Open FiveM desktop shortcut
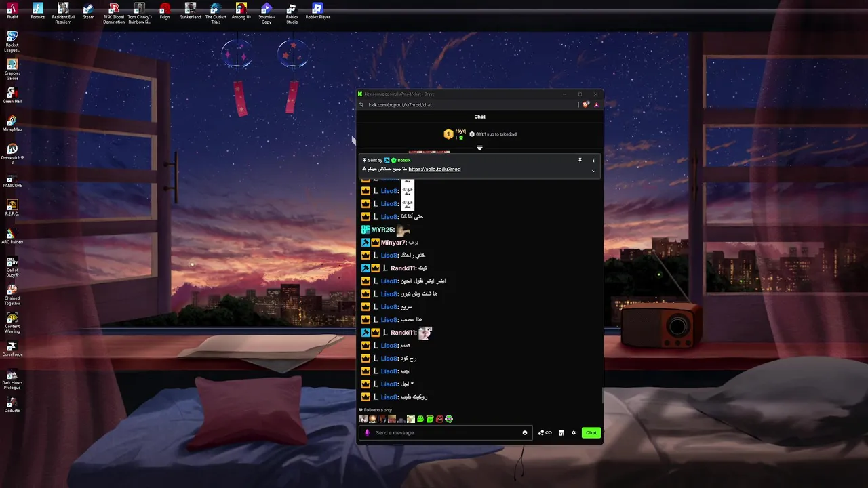Image resolution: width=868 pixels, height=488 pixels. pos(12,11)
